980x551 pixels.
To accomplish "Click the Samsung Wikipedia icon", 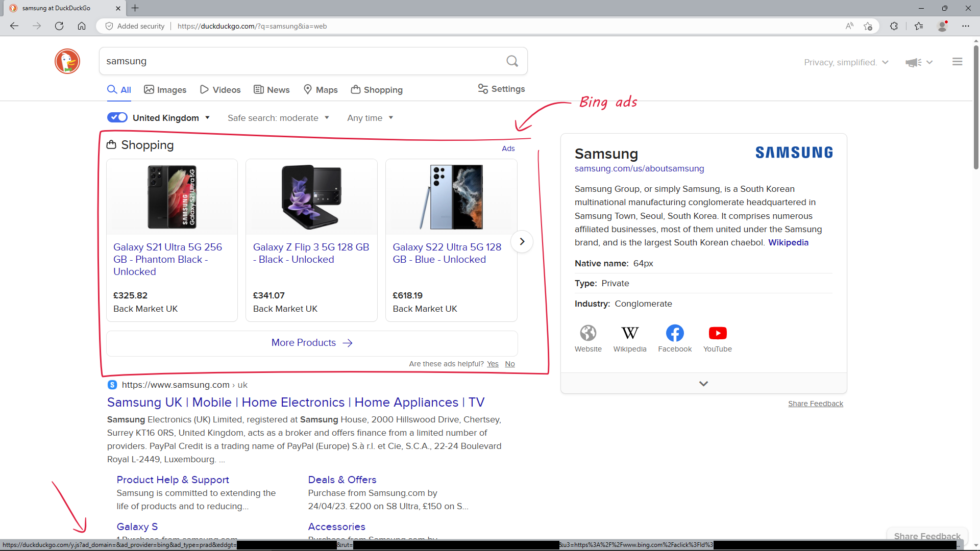I will point(630,333).
